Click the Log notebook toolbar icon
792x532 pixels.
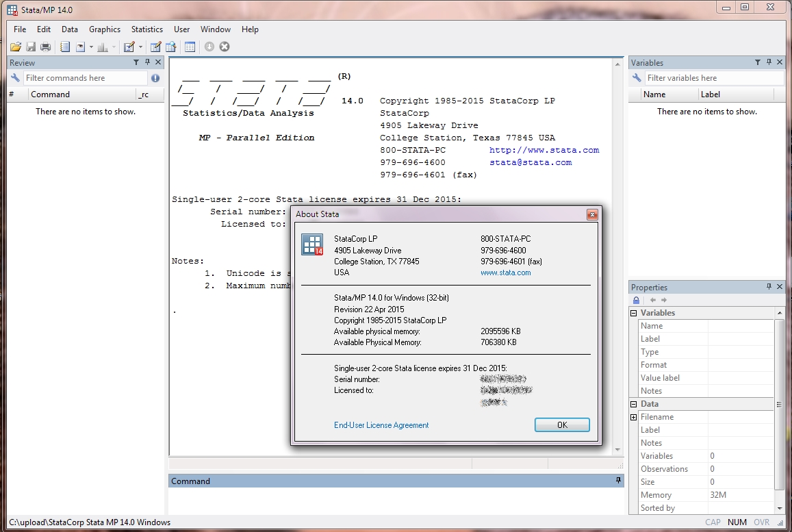coord(64,47)
